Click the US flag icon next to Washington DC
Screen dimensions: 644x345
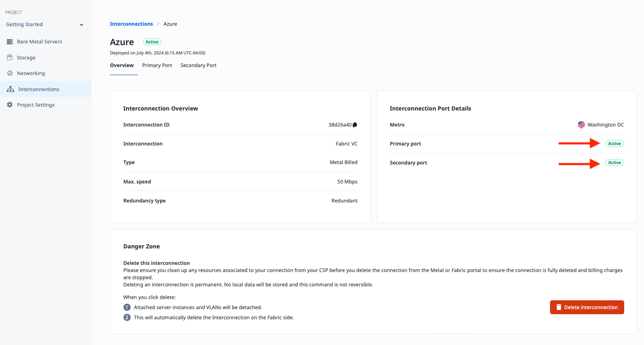pyautogui.click(x=581, y=125)
